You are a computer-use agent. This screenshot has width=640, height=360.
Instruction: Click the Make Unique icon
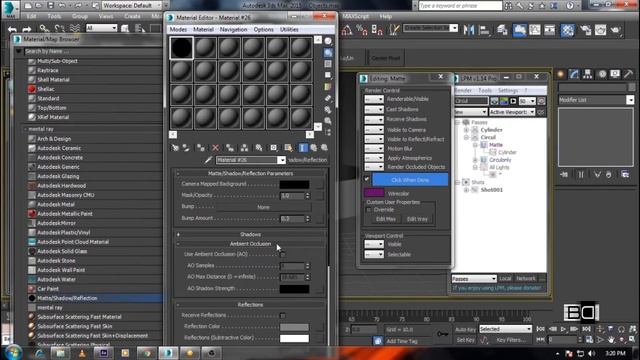pos(244,148)
